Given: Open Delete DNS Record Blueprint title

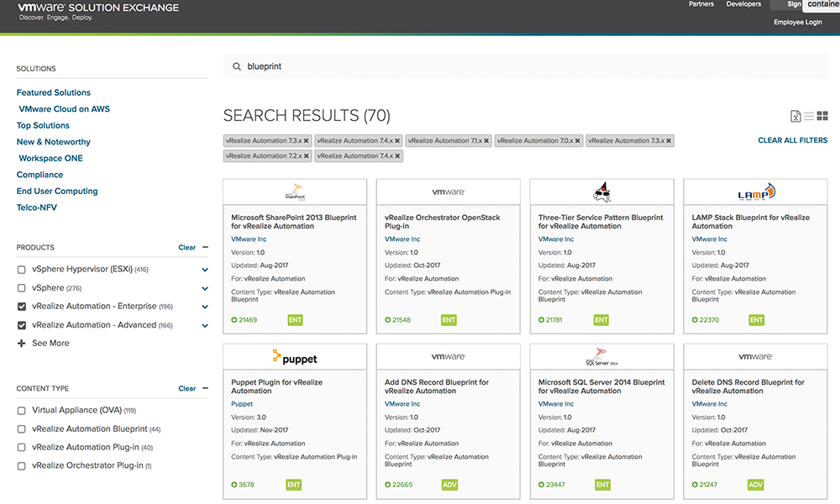Looking at the screenshot, I should pyautogui.click(x=748, y=386).
